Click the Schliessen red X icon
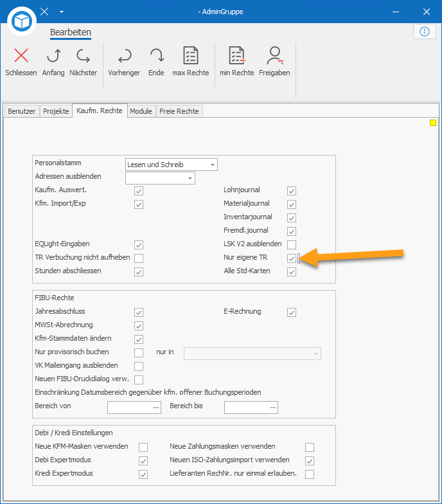 click(x=21, y=55)
